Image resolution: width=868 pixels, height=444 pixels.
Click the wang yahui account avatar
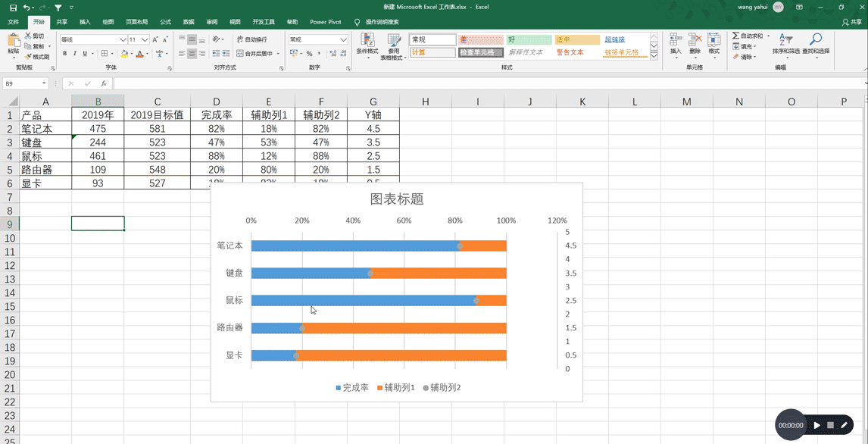779,7
